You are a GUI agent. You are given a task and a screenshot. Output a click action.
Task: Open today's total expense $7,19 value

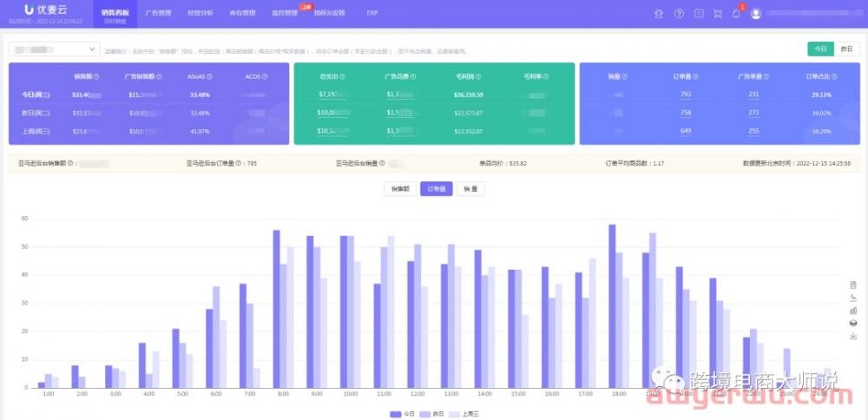pyautogui.click(x=333, y=95)
